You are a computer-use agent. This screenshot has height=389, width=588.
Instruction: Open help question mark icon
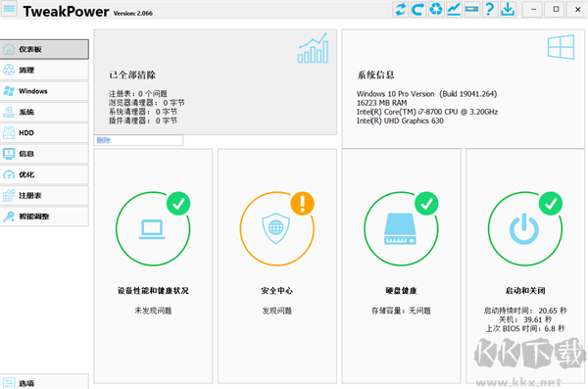pos(489,9)
